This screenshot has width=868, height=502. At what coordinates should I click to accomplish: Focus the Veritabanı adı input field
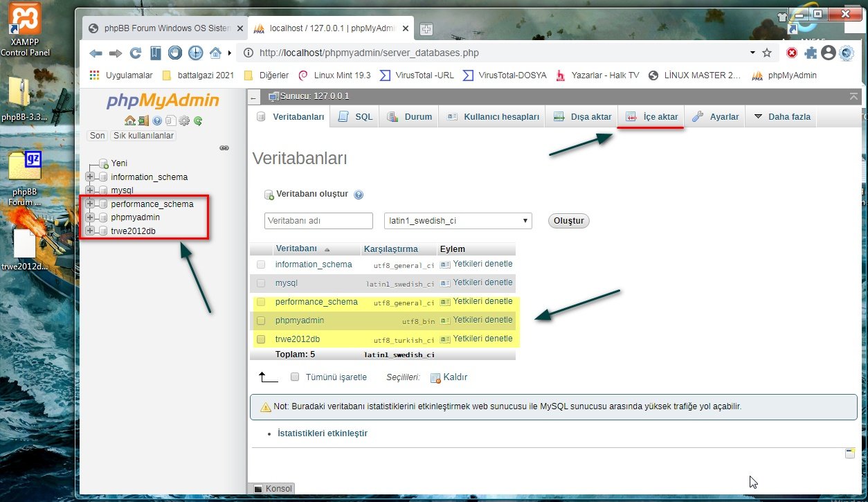(318, 221)
